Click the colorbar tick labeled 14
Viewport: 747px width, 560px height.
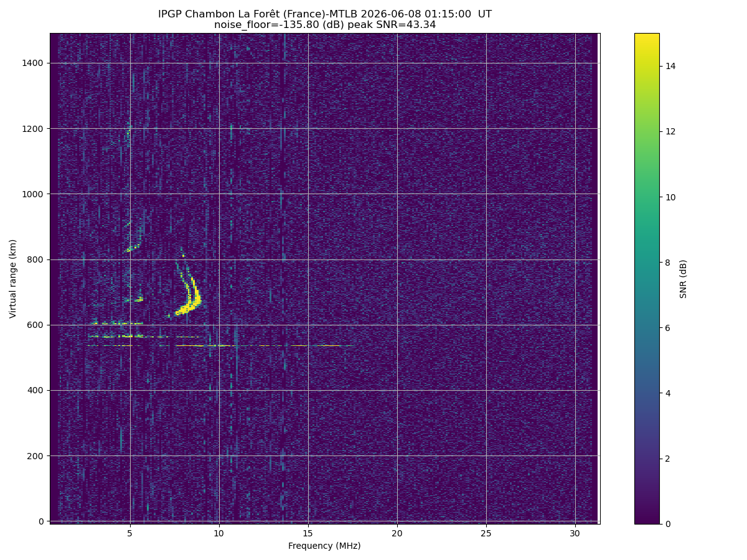click(670, 66)
